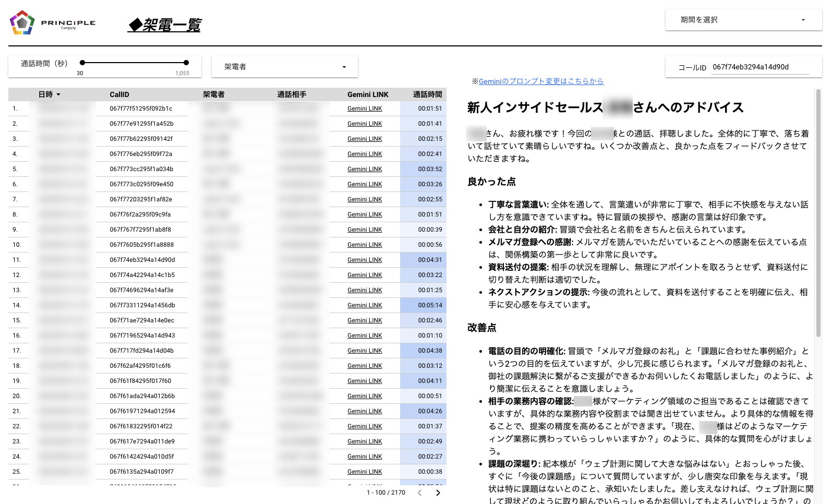Open Gemini LINK for row 1
This screenshot has height=504, width=832.
tap(365, 109)
